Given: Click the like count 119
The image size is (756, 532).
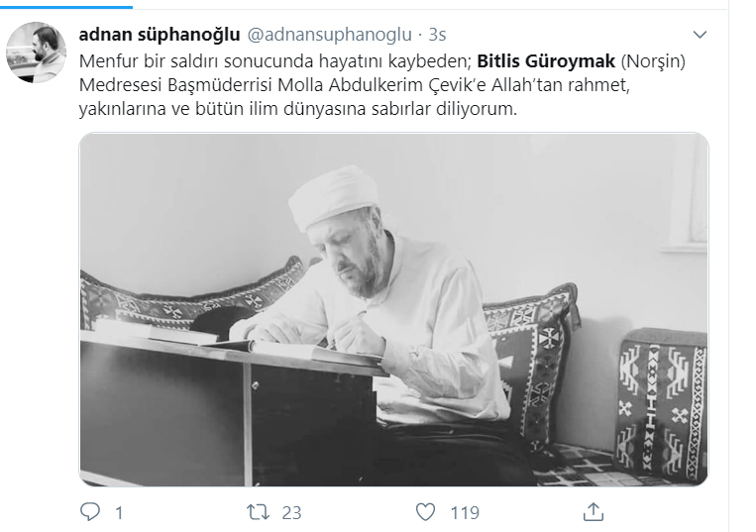Looking at the screenshot, I should [x=465, y=513].
